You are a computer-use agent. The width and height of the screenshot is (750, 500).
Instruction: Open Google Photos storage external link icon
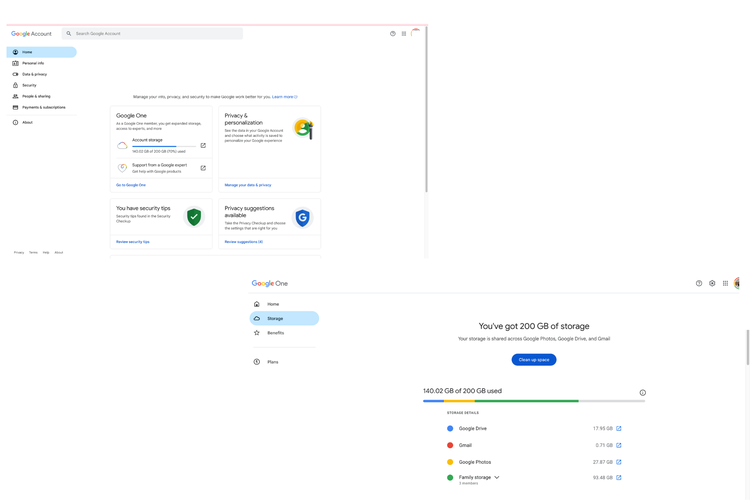(x=619, y=462)
